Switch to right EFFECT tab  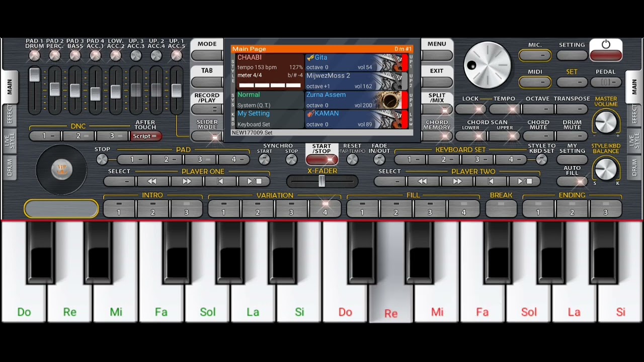click(x=634, y=115)
